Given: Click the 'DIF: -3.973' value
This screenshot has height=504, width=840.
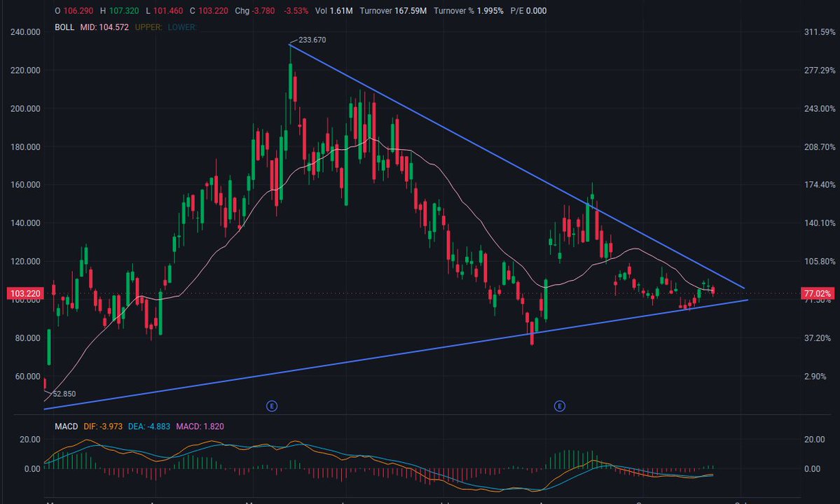Looking at the screenshot, I should (x=103, y=426).
